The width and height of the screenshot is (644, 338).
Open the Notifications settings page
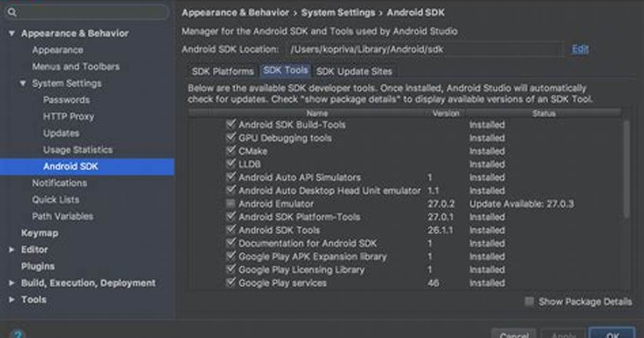pos(60,183)
